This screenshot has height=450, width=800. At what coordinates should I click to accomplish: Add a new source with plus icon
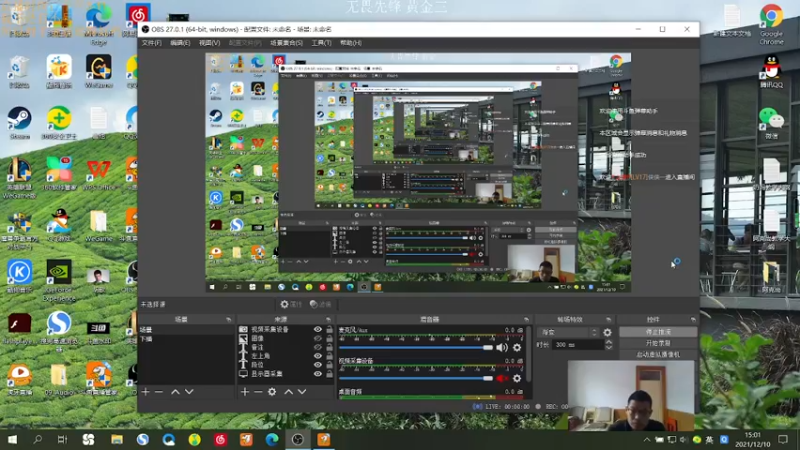coord(245,392)
